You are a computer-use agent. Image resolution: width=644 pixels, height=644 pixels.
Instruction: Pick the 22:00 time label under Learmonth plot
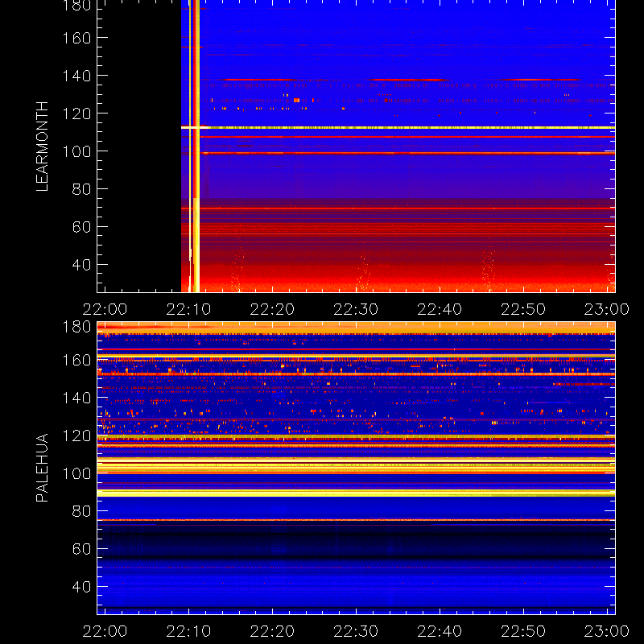105,309
